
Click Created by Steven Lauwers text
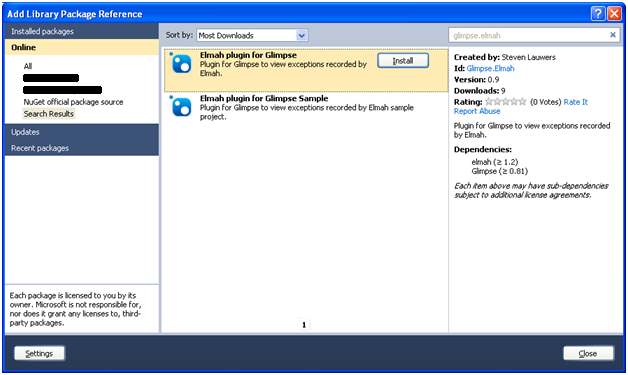coord(505,57)
